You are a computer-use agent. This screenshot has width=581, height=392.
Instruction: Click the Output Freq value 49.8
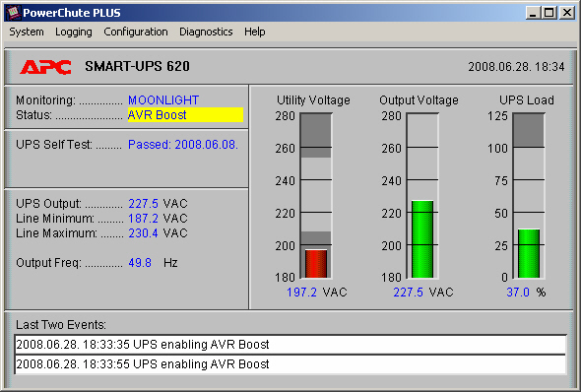pyautogui.click(x=140, y=263)
